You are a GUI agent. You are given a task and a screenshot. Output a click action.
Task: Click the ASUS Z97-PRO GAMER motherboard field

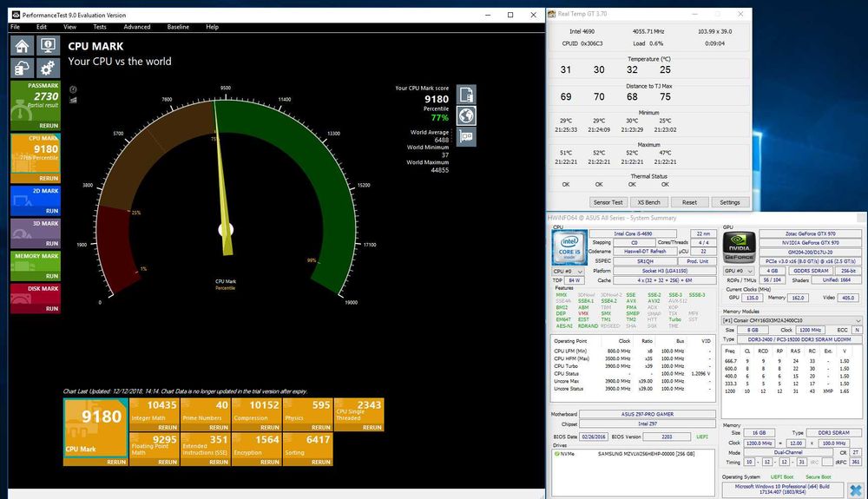click(x=647, y=414)
